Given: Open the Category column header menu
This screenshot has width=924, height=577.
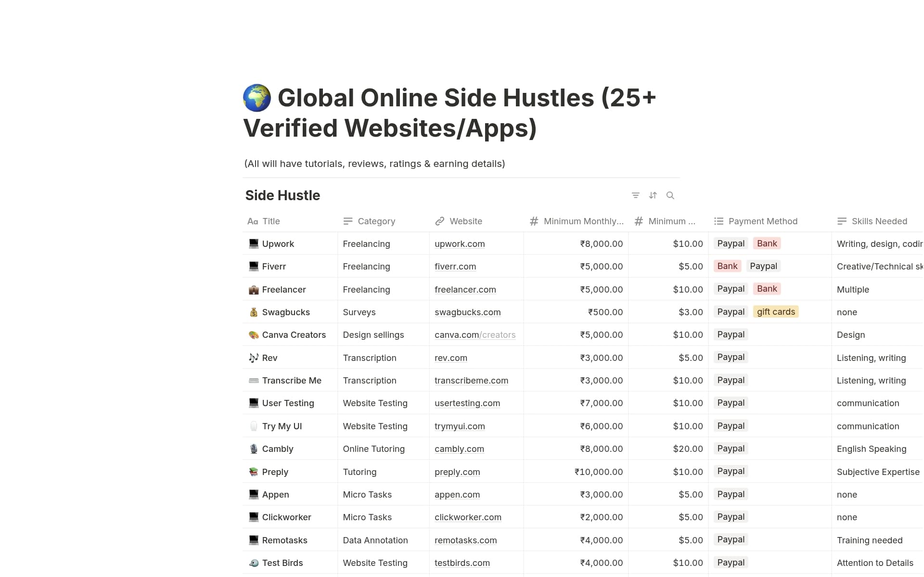Looking at the screenshot, I should pyautogui.click(x=383, y=221).
